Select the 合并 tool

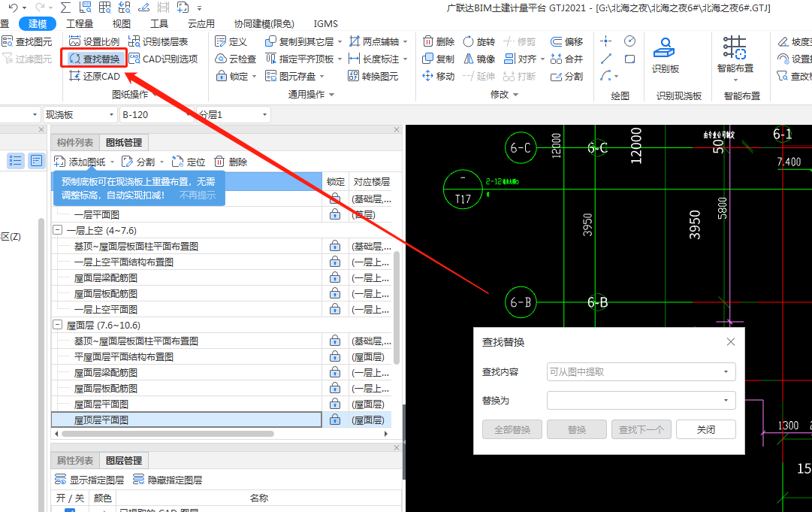(566, 59)
